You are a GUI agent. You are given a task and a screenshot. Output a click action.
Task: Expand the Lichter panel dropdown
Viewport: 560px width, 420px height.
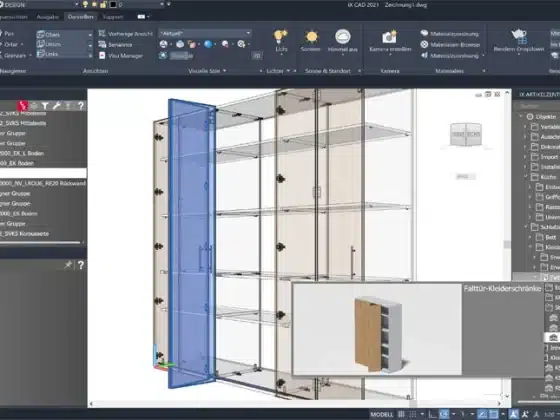[288, 71]
